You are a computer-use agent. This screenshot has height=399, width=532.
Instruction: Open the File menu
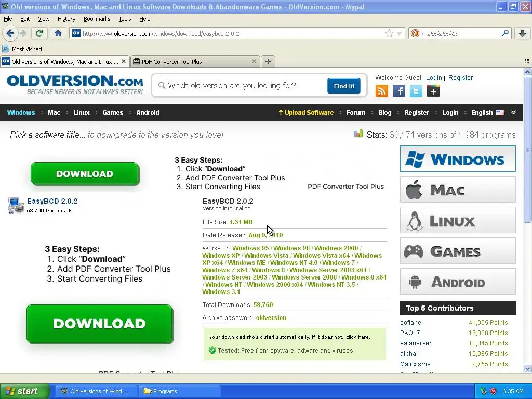[8, 19]
